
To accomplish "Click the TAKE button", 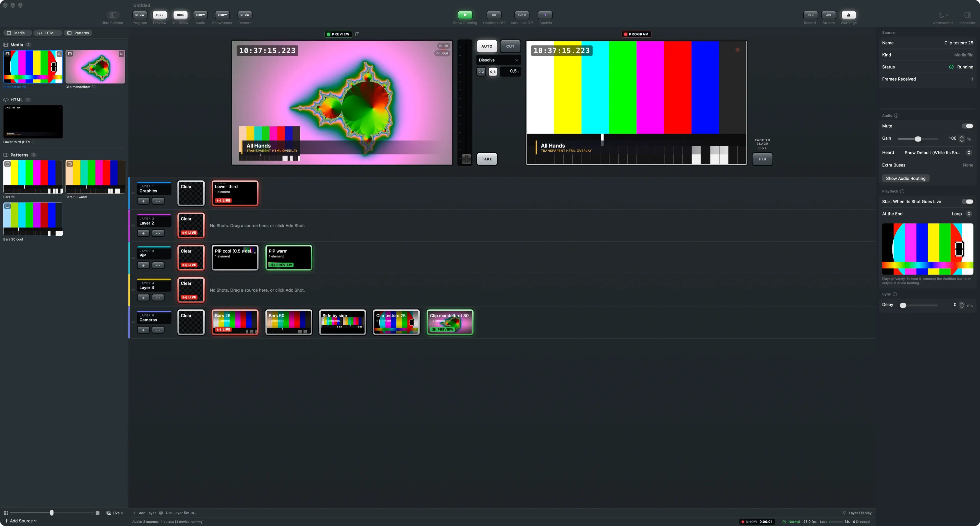I will pos(487,159).
